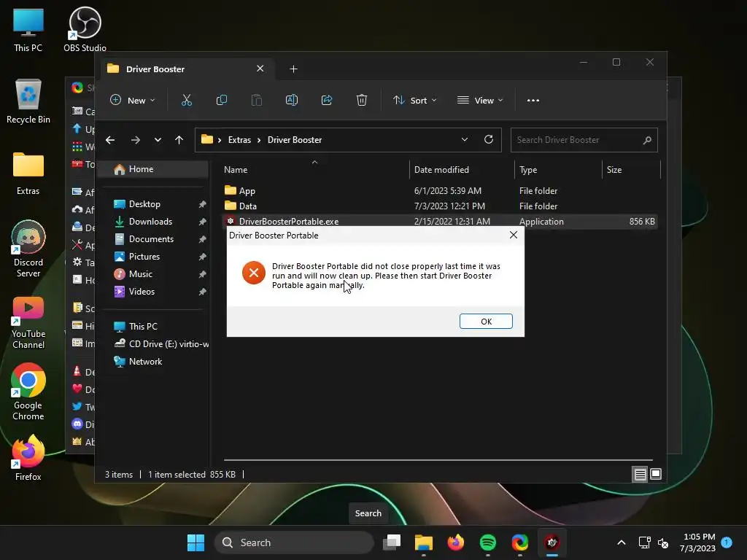Screen dimensions: 747x560
Task: Sort by the Name column header
Action: 314,169
